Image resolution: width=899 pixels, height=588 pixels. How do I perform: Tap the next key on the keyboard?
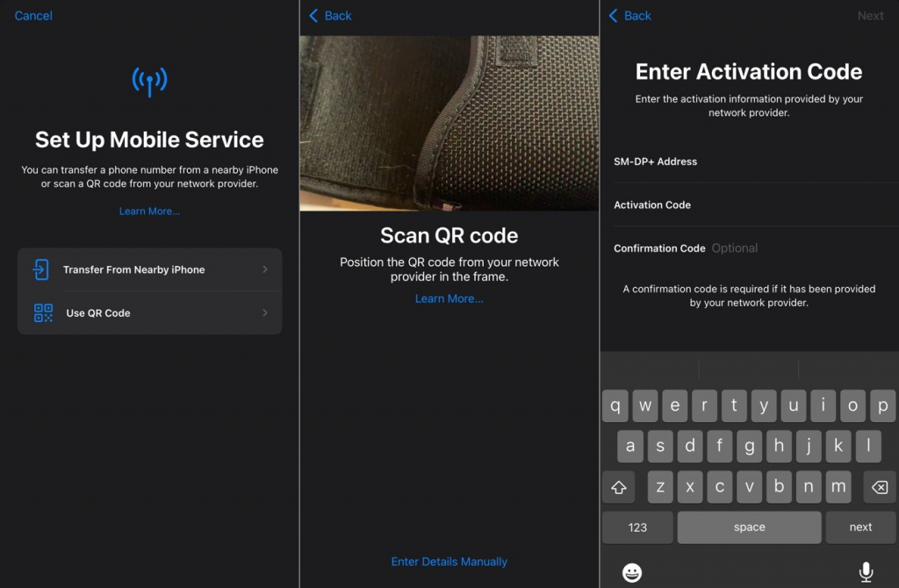(x=860, y=527)
